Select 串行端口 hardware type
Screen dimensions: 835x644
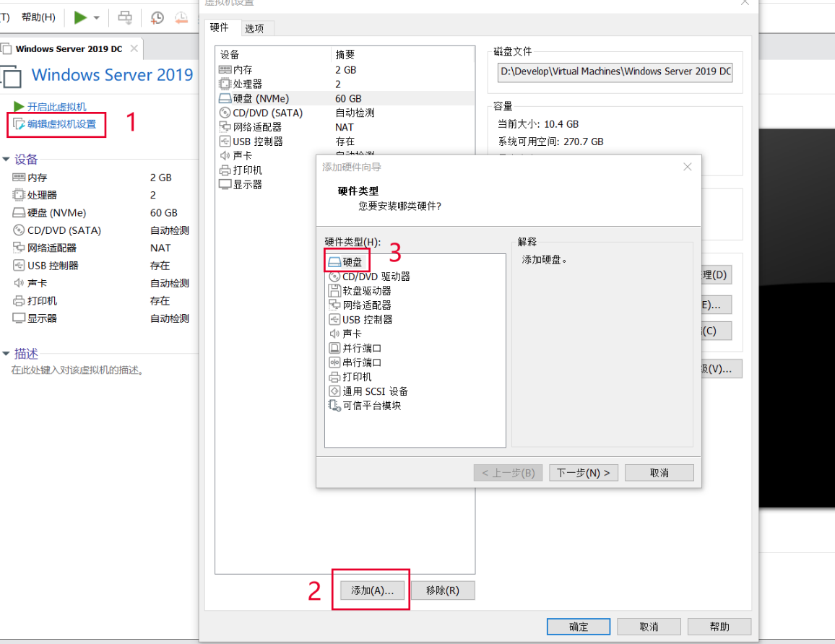361,362
